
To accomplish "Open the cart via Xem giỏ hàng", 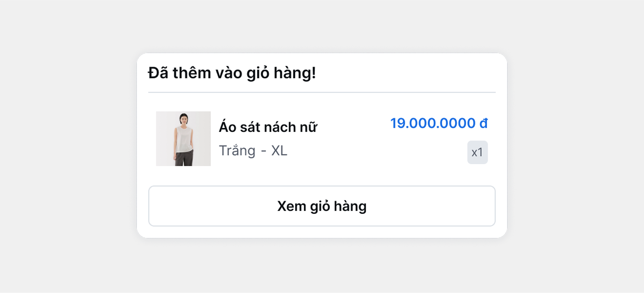I will 322,206.
